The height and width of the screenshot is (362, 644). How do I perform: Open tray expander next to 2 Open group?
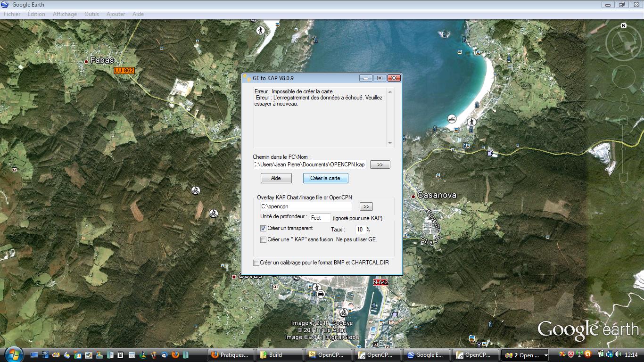(546, 355)
